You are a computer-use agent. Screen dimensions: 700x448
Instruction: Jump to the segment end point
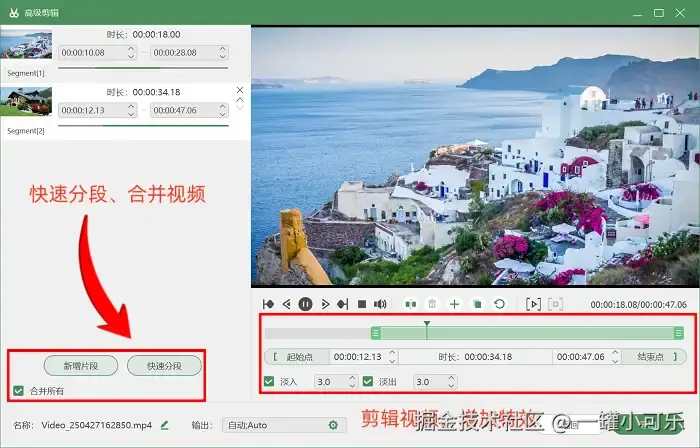pos(343,304)
